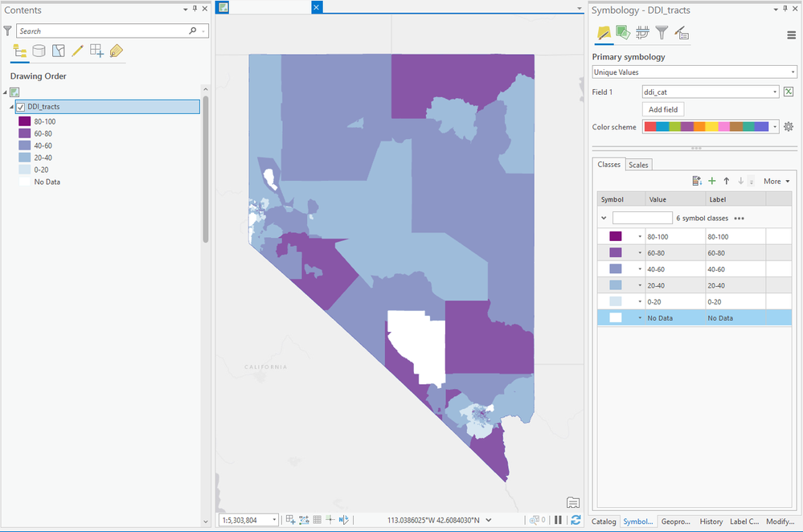Open the Catalog pane tab
The width and height of the screenshot is (803, 532).
604,522
